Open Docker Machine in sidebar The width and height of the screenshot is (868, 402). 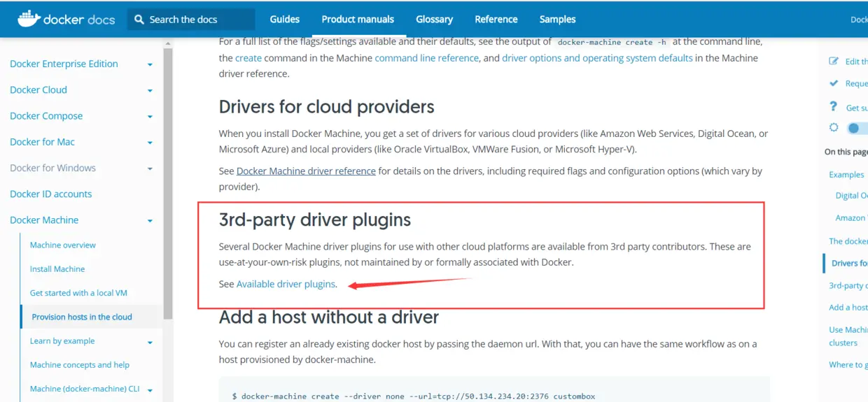44,220
